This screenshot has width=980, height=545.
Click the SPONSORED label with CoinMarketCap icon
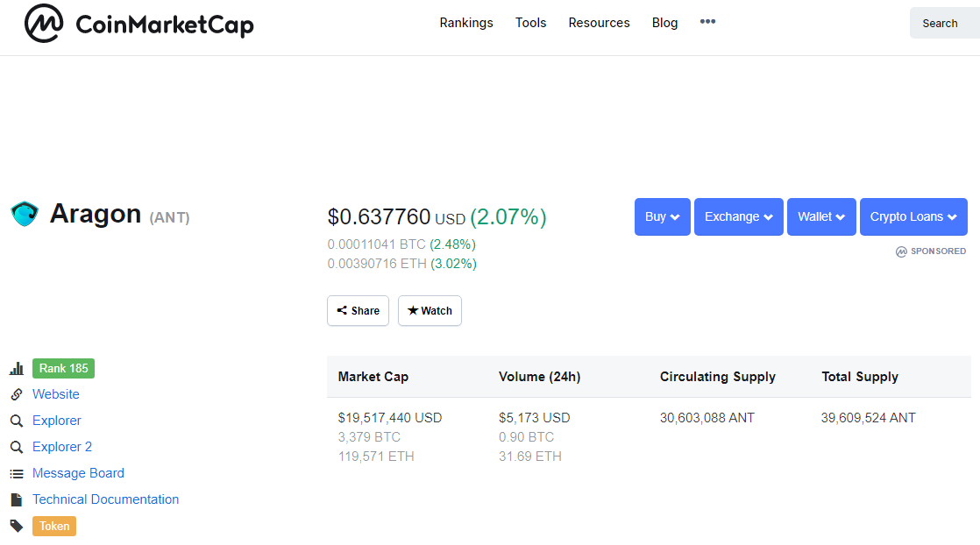click(x=931, y=251)
